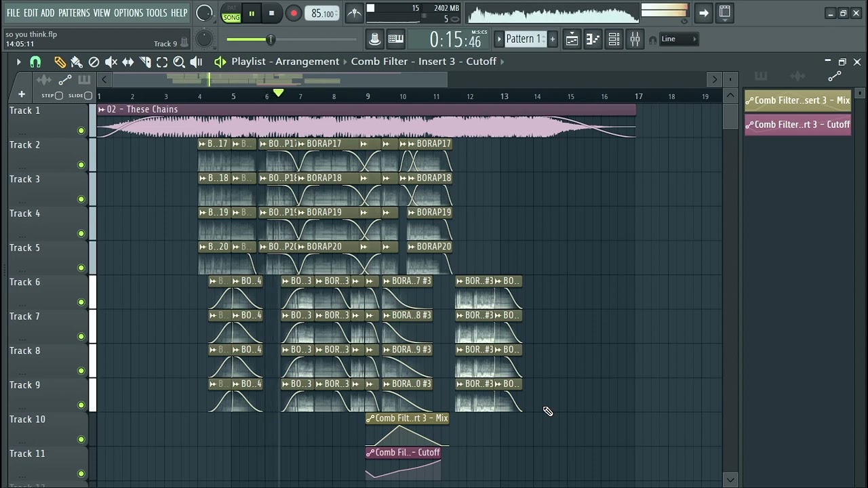
Task: Enable the STEP checkbox
Action: pos(59,96)
